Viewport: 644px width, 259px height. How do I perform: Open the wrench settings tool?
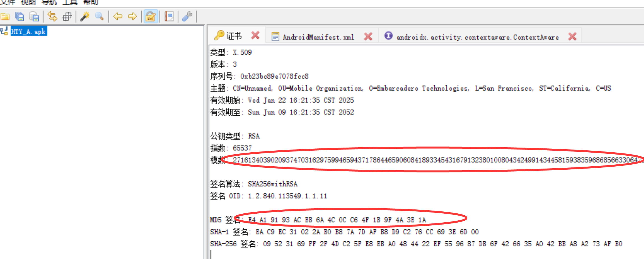187,16
